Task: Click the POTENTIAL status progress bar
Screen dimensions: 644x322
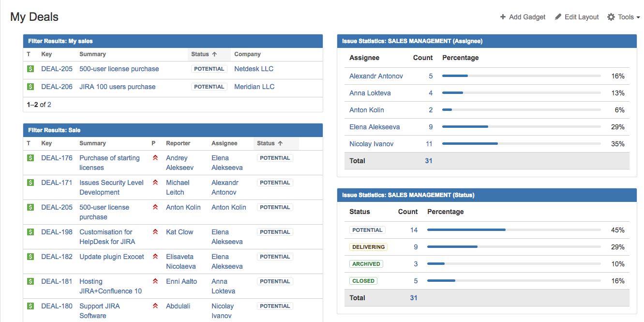Action: coord(513,230)
